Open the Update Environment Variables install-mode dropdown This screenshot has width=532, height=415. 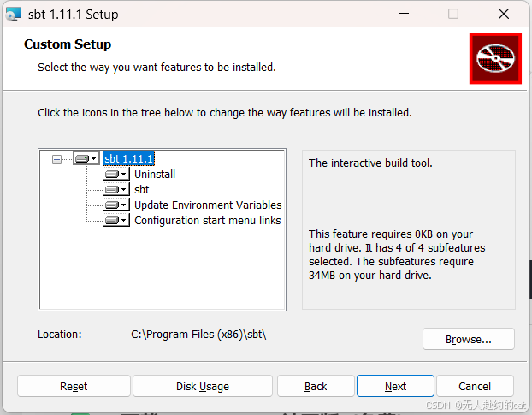pos(115,205)
